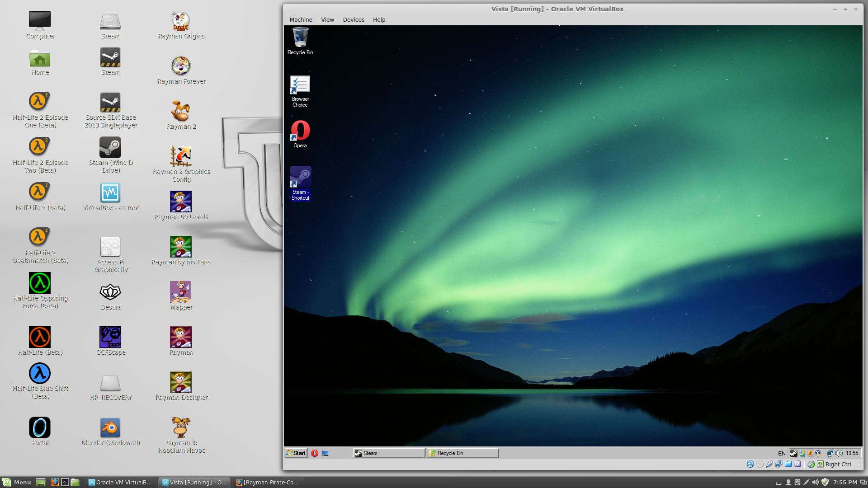The image size is (868, 488).
Task: Switch to the Steam taskbar button in Vista
Action: (389, 453)
